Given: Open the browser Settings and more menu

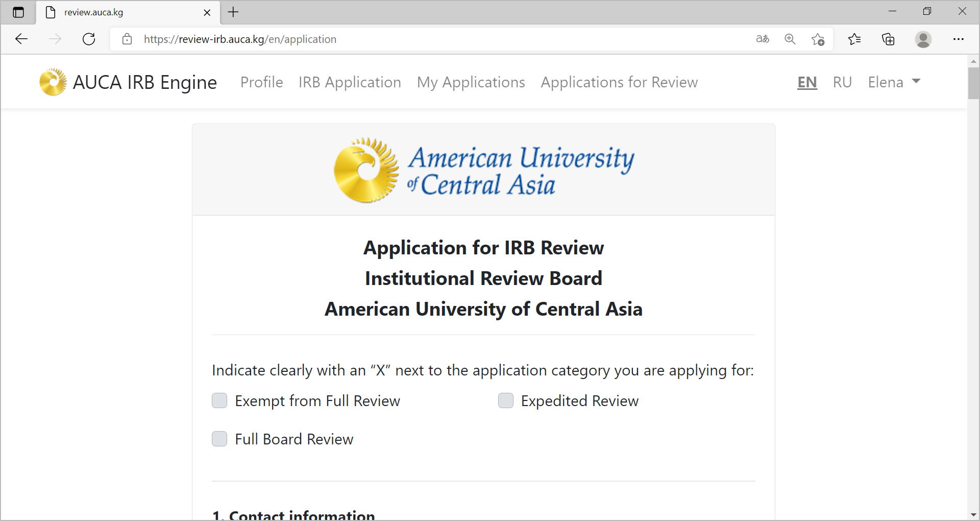Looking at the screenshot, I should 959,39.
